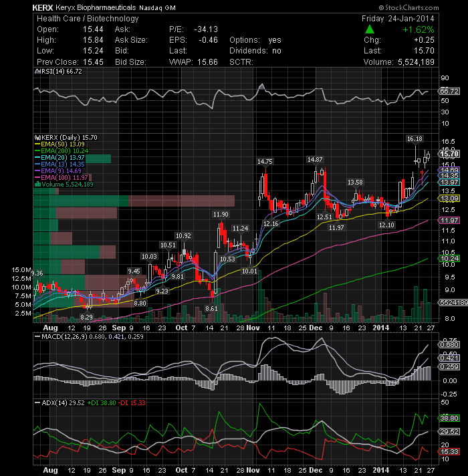Click the ADX(14) 29.52 indicator label
The image size is (468, 476).
60,403
